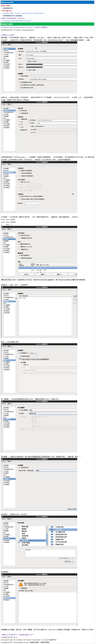Select the 执行新安装 radio button
The width and height of the screenshot is (95, 644).
(19, 110)
